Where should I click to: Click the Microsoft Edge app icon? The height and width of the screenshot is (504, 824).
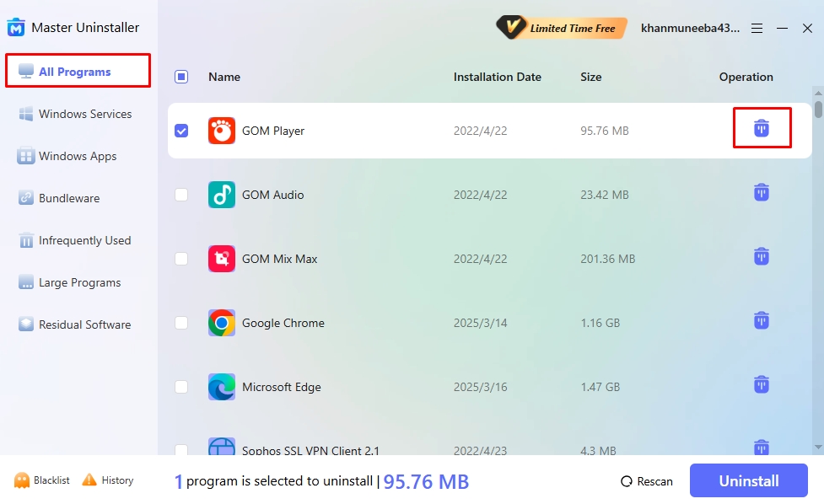221,387
